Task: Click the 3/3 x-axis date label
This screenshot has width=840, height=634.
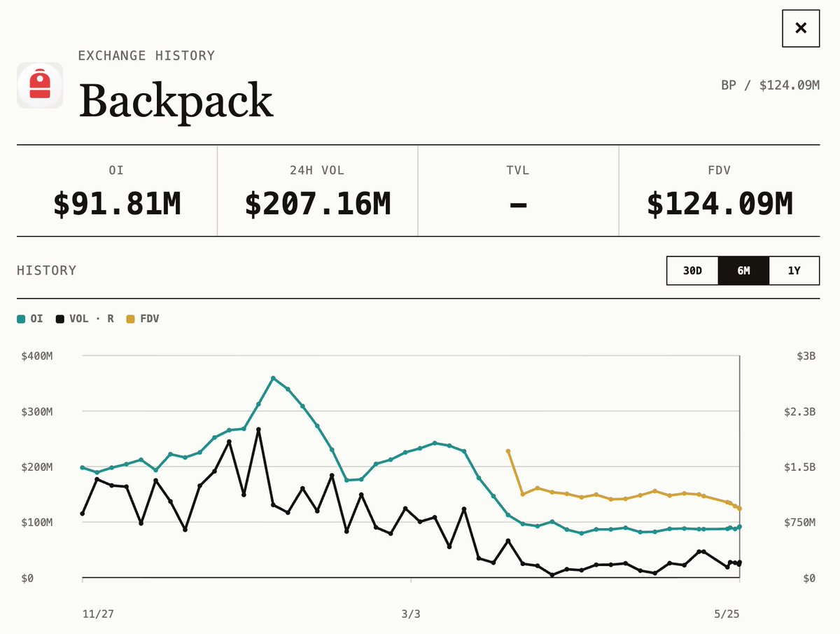Action: click(x=411, y=614)
